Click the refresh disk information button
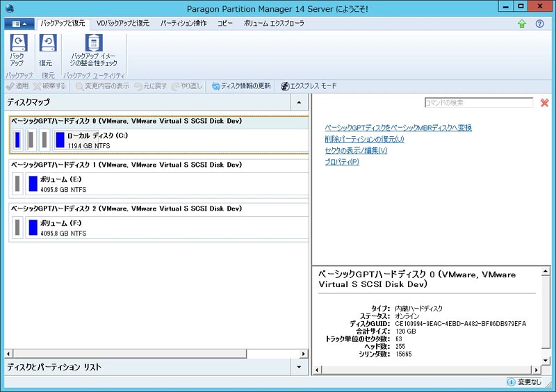Image resolution: width=556 pixels, height=392 pixels. (x=241, y=86)
